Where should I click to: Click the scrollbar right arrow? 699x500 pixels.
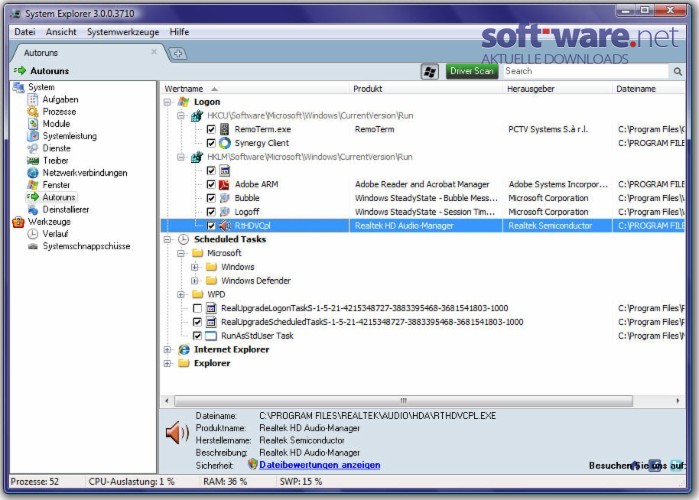[678, 401]
